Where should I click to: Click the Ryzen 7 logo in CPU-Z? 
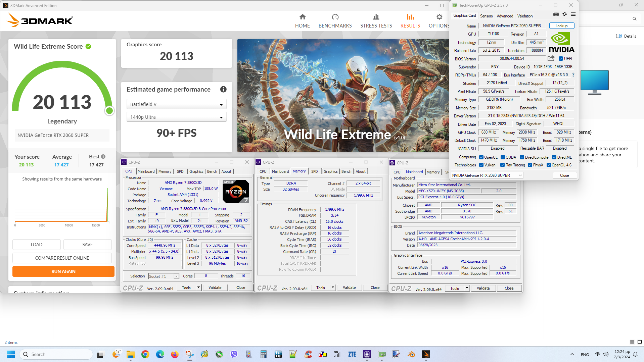236,191
